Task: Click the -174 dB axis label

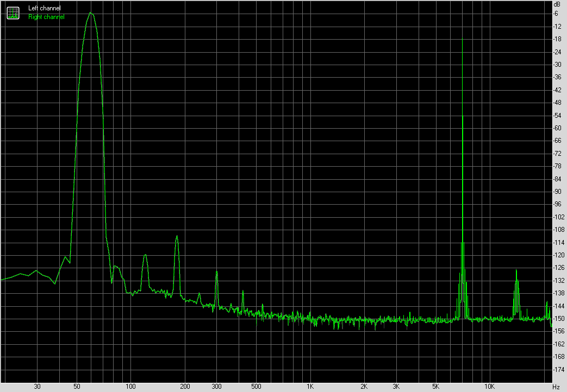Action: click(x=559, y=370)
